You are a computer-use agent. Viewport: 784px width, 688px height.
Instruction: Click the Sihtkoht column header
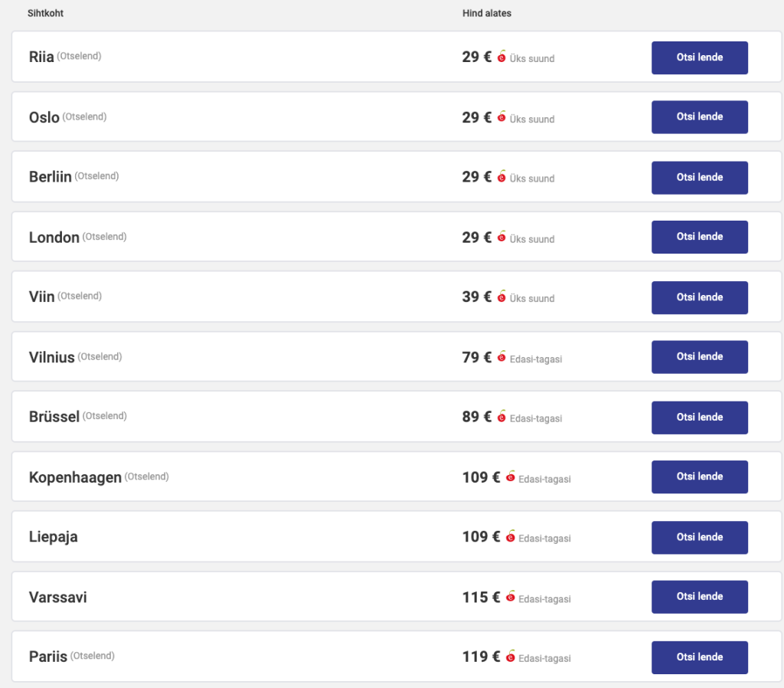point(45,13)
